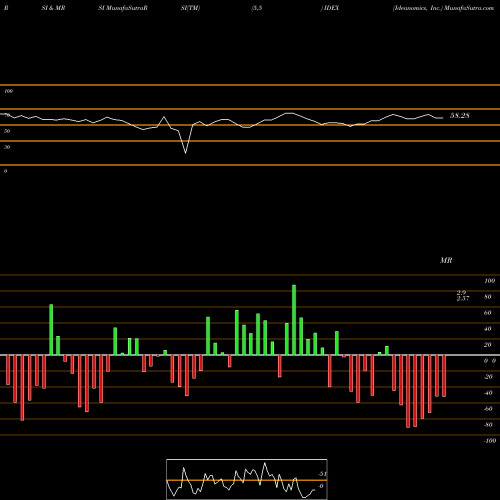This screenshot has width=500, height=500.
Task: Click the '50' label on RSI axis
Action: pos(7,131)
